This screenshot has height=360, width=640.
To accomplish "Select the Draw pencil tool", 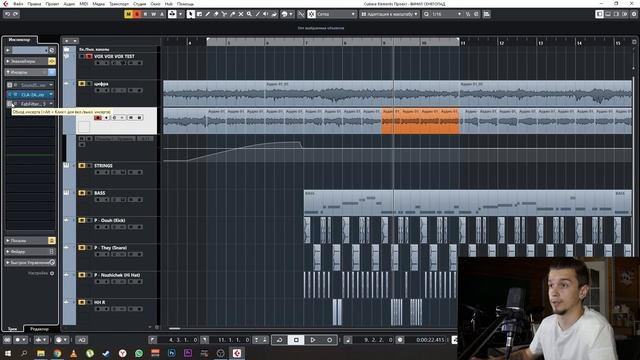I will coord(207,14).
